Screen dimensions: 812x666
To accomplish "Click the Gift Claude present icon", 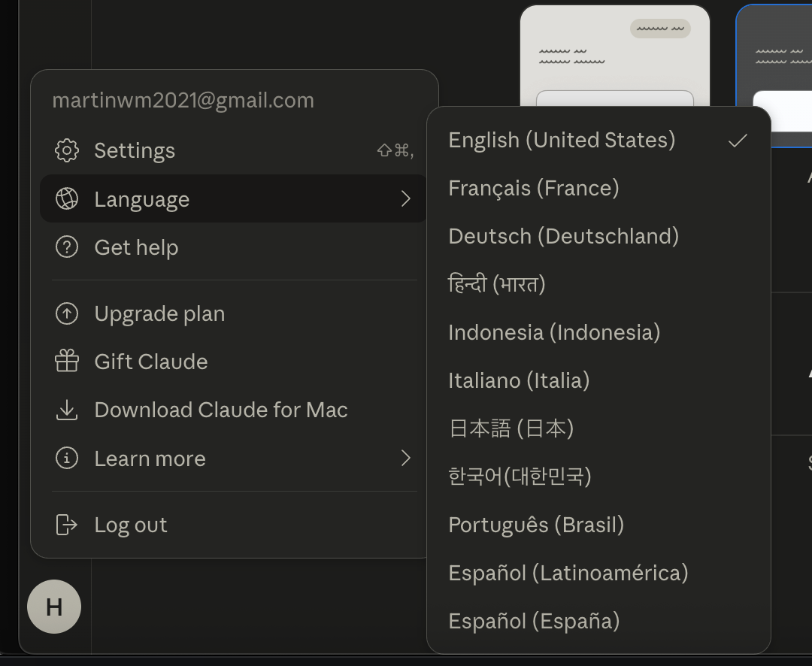I will 67,362.
